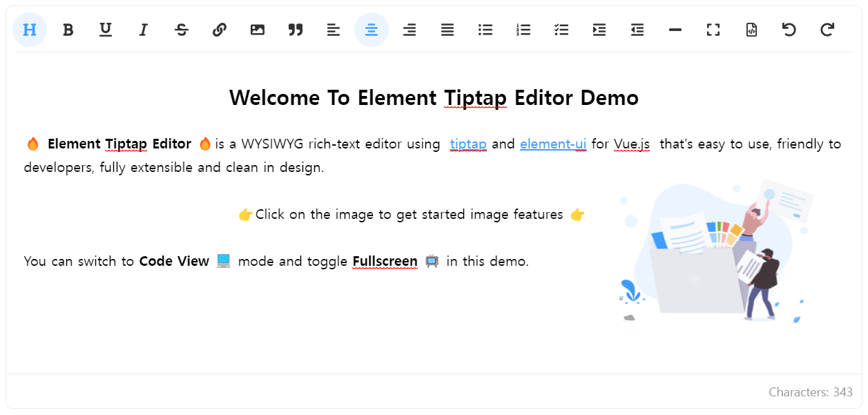Image resolution: width=868 pixels, height=415 pixels.
Task: Increase the indent
Action: click(x=599, y=30)
